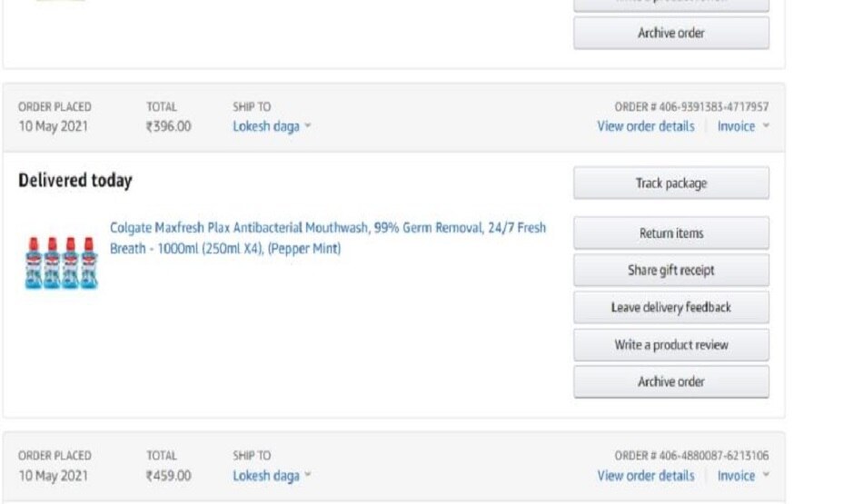View order details for order ending 4717957
Viewport: 863px width, 504px height.
coord(645,126)
